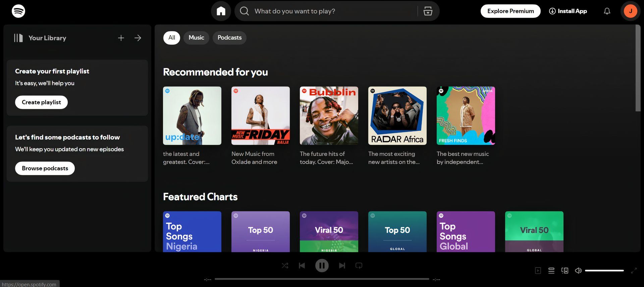This screenshot has height=287, width=644.
Task: Click 'The best new music by independent' text
Action: [463, 158]
